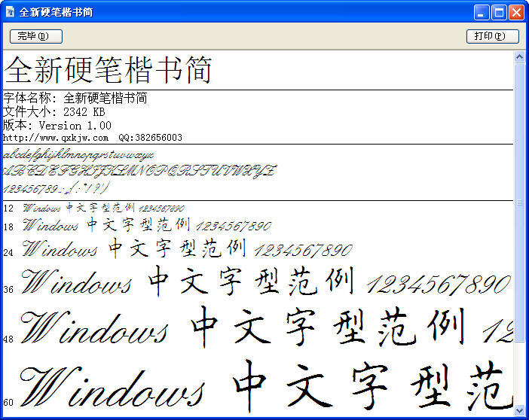Click the 36 point size label
The image size is (529, 420).
point(8,289)
